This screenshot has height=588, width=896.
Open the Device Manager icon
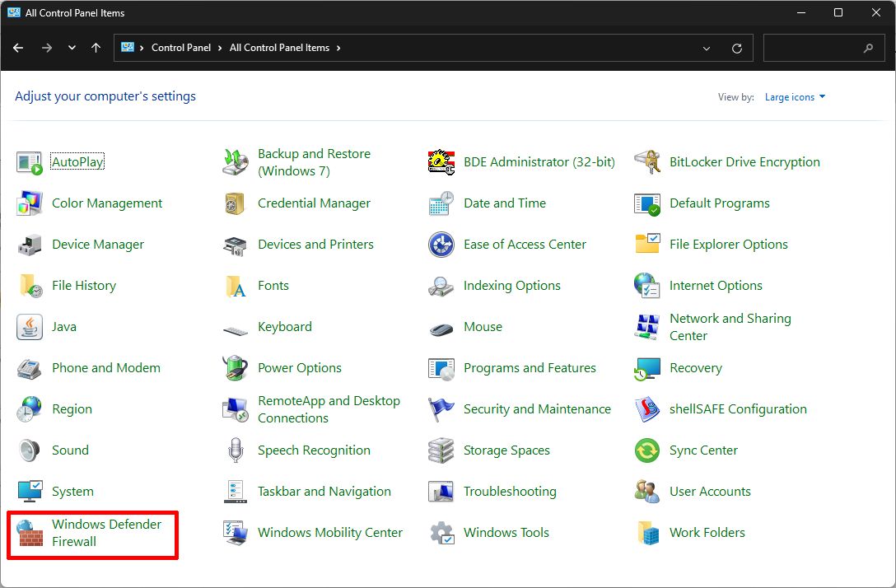[x=30, y=245]
